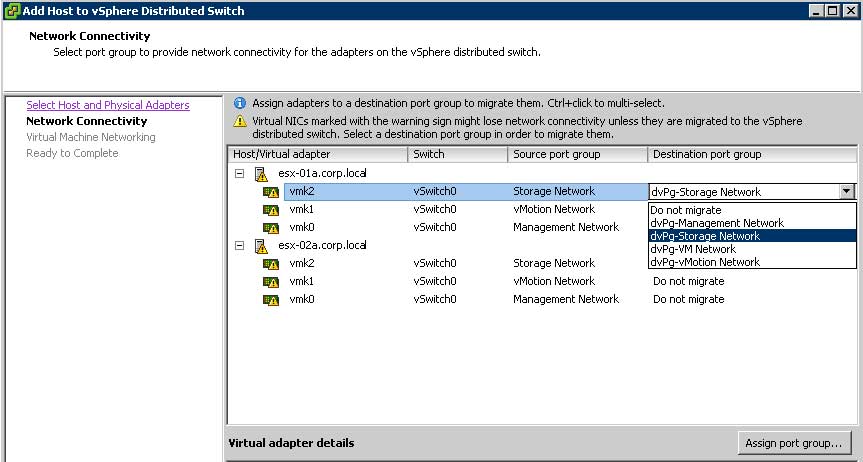The width and height of the screenshot is (863, 462).
Task: Click the Network Connectivity wizard step
Action: pyautogui.click(x=87, y=121)
